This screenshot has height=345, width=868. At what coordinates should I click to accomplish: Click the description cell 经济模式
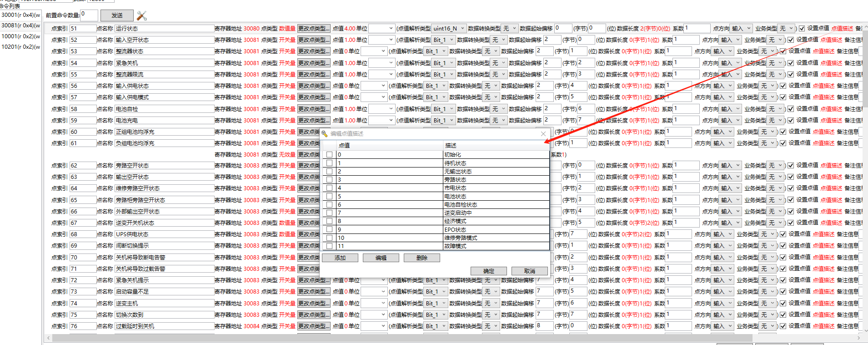[496, 221]
